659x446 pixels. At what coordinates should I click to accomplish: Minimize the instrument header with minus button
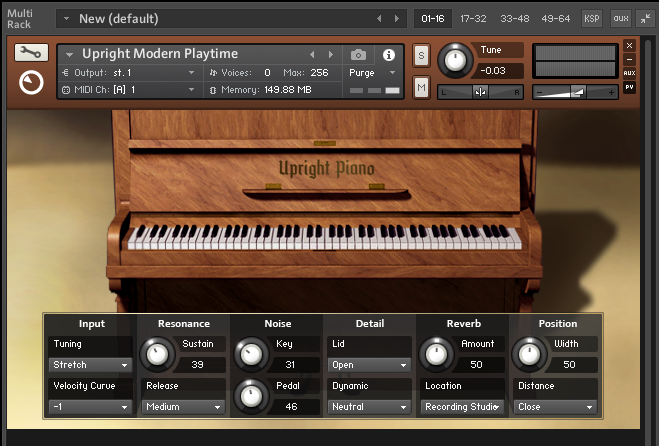click(629, 59)
